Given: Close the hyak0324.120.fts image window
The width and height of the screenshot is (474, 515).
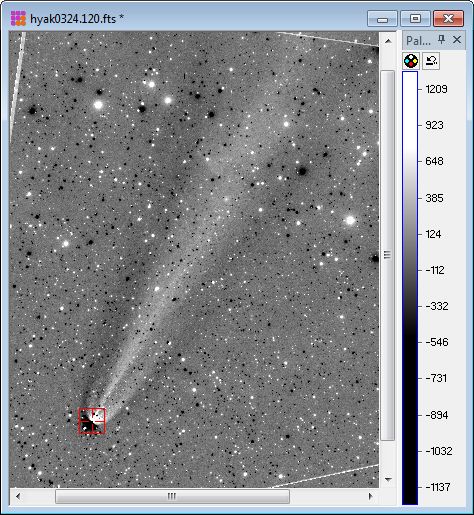Looking at the screenshot, I should 448,19.
